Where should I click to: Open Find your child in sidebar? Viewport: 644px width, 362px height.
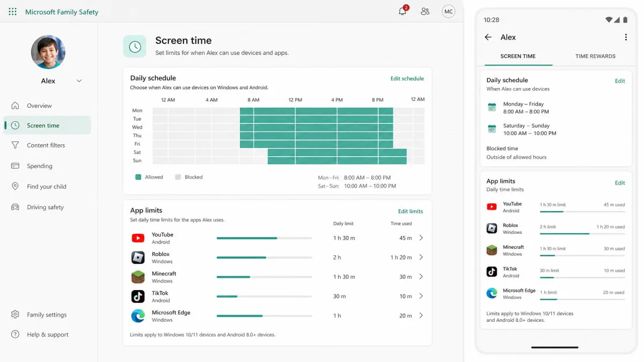point(47,187)
